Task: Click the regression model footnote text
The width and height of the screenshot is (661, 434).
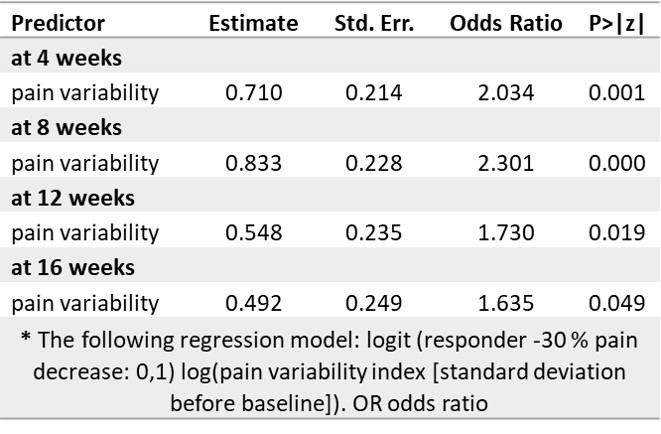Action: 330,372
